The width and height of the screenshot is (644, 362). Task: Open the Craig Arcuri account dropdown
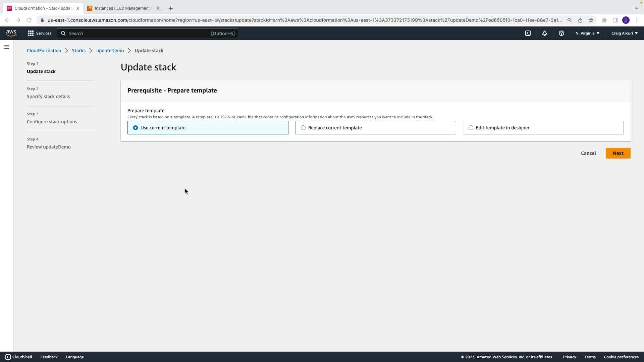(x=624, y=33)
